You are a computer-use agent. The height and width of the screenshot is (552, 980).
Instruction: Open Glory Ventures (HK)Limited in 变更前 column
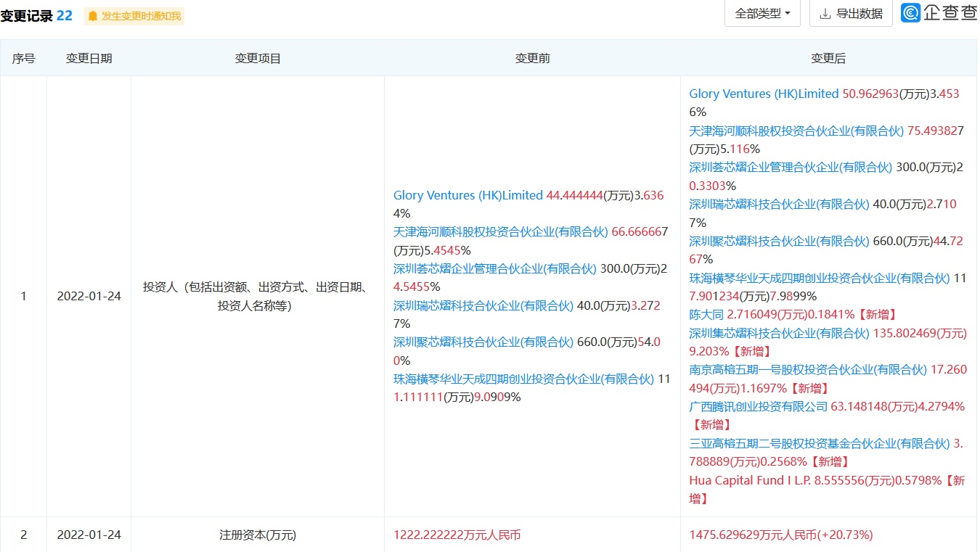pos(467,195)
